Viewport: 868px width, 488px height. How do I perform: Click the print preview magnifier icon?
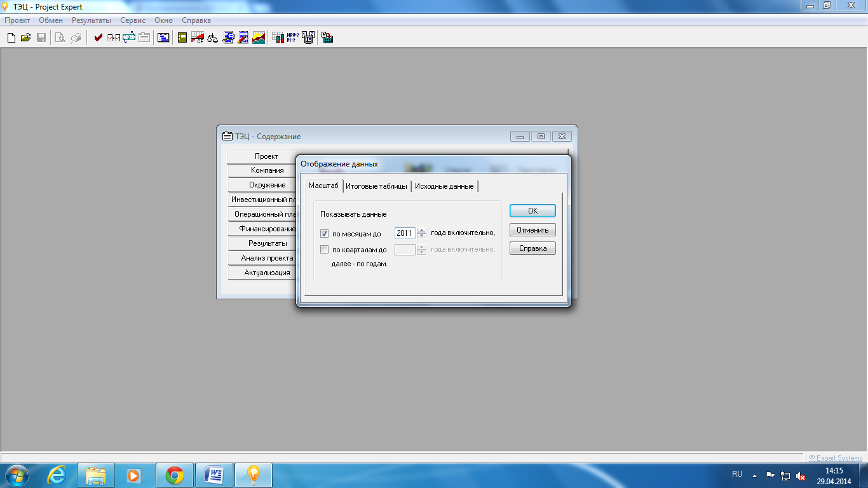60,38
